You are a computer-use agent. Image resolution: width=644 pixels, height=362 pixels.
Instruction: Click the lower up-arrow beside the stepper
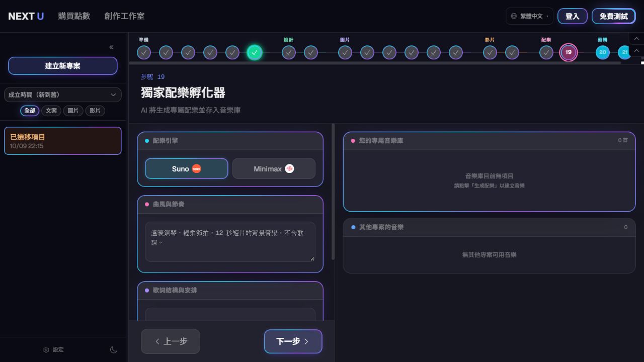pyautogui.click(x=636, y=51)
